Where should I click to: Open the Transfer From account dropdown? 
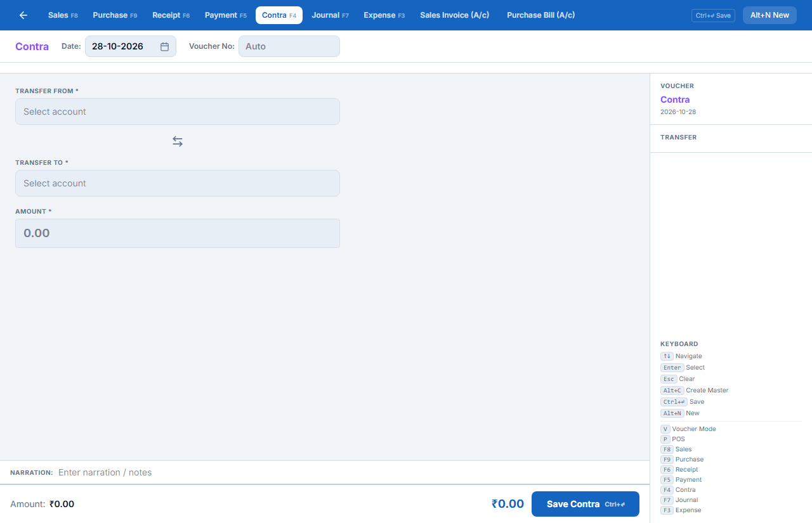click(178, 112)
